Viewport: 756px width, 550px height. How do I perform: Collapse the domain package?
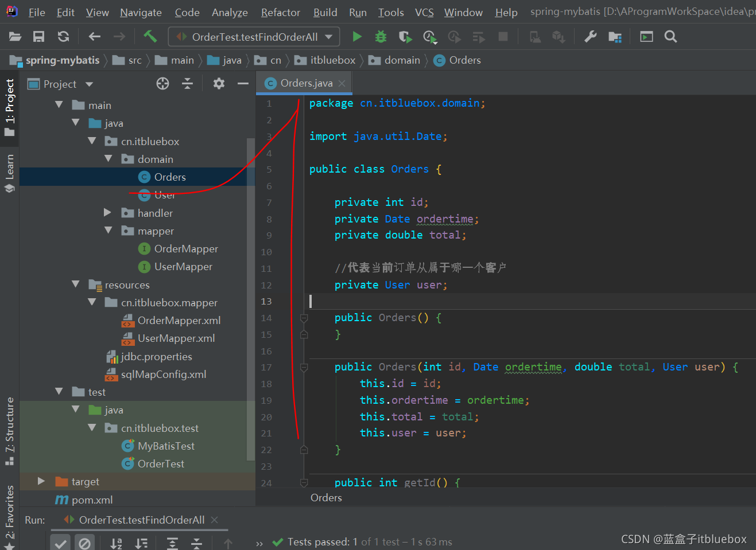point(108,159)
